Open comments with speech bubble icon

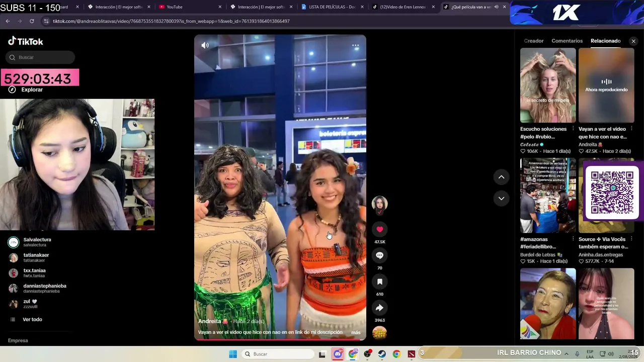click(379, 255)
